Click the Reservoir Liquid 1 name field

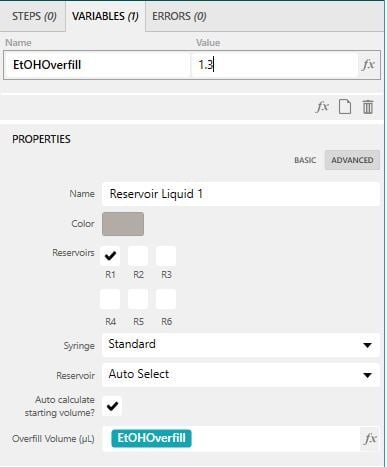(241, 194)
